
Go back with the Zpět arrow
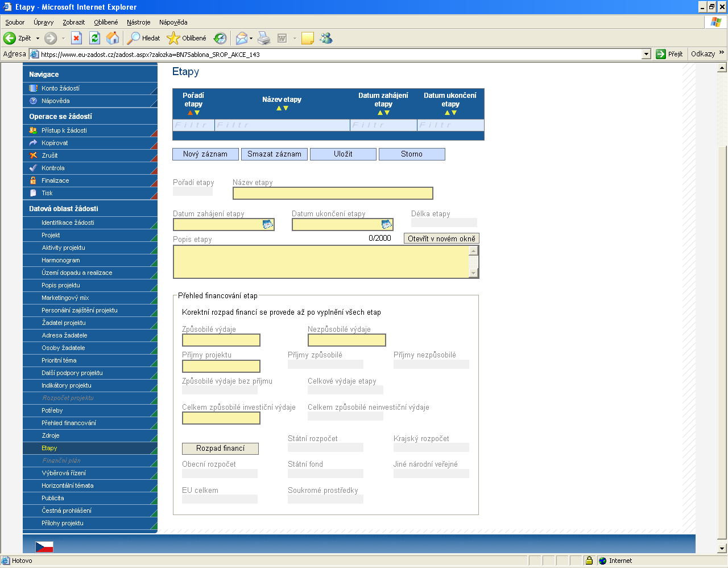(17, 38)
